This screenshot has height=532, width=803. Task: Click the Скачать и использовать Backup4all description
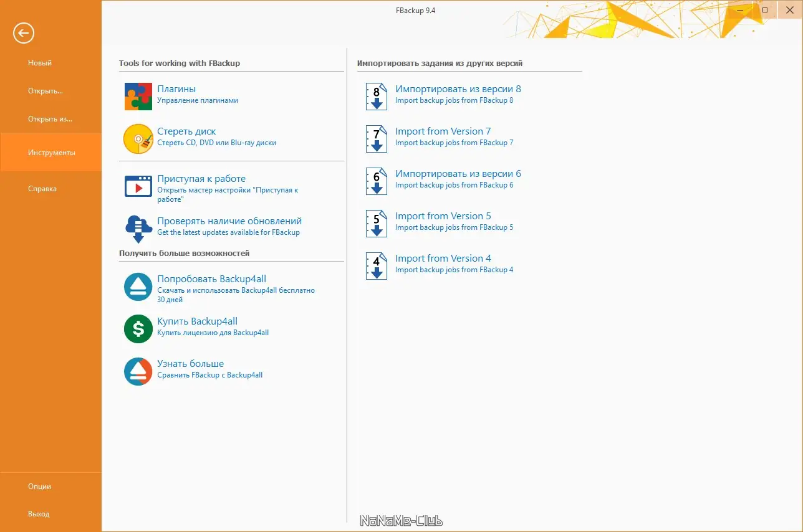tap(236, 295)
